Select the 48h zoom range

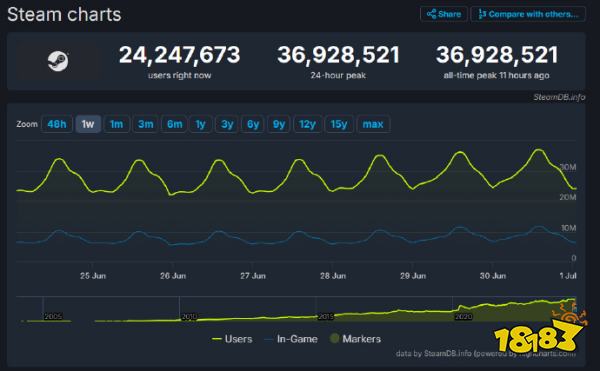click(57, 124)
